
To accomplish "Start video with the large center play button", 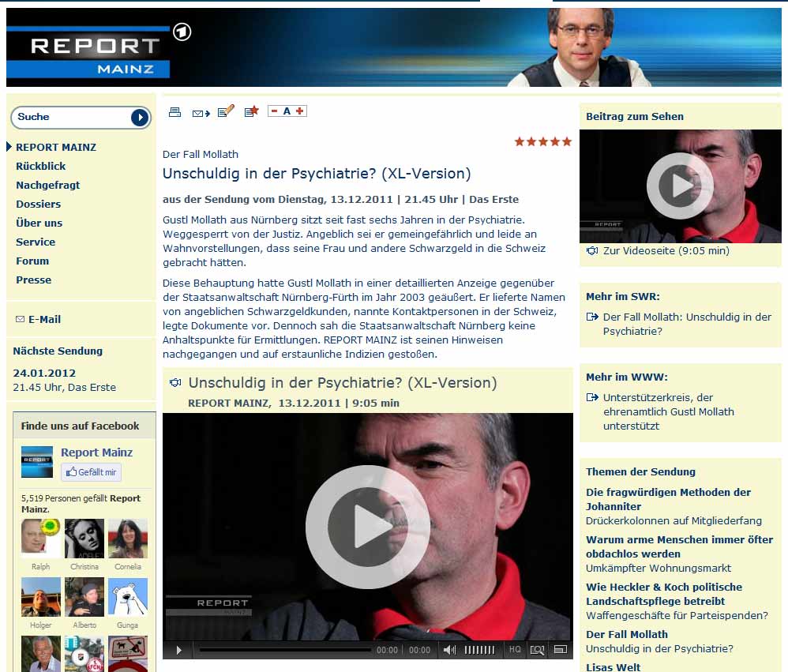I will tap(367, 527).
